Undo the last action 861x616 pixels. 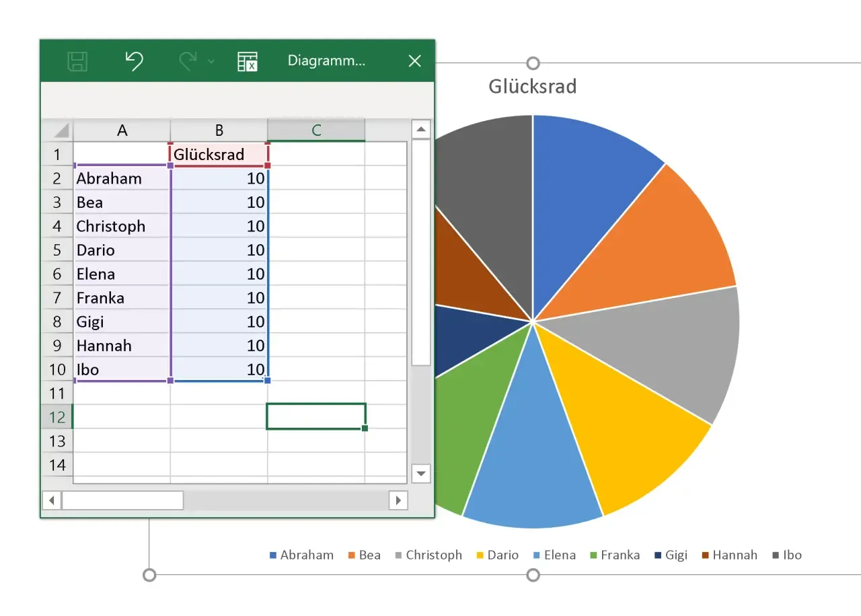click(134, 61)
